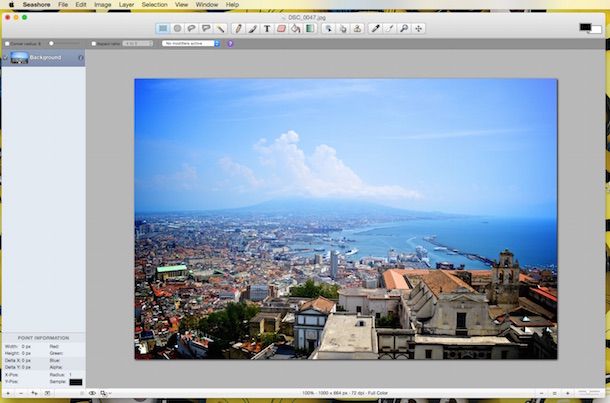Toggle Background layer visibility checkmark

point(5,58)
